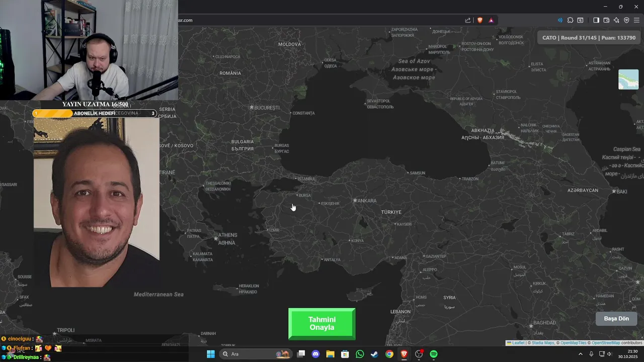Click the Eskişehir label on map
Screen dimensions: 644x362
[331, 204]
